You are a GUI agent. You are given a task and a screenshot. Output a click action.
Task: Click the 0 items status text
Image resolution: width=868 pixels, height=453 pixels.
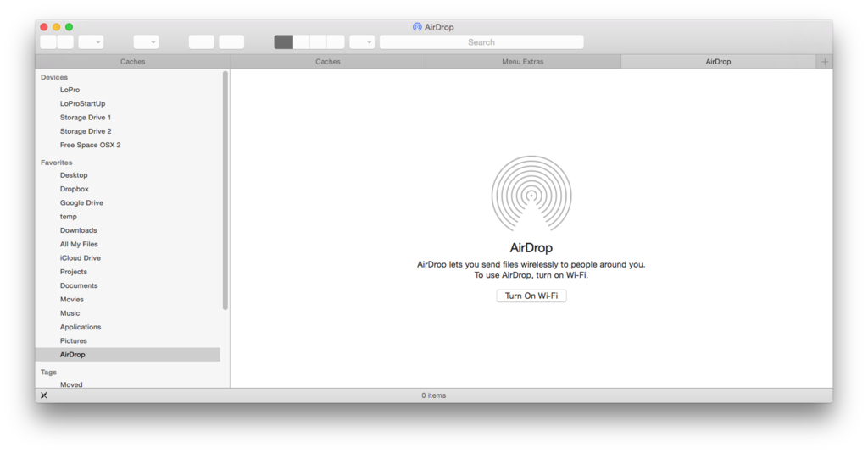[433, 395]
